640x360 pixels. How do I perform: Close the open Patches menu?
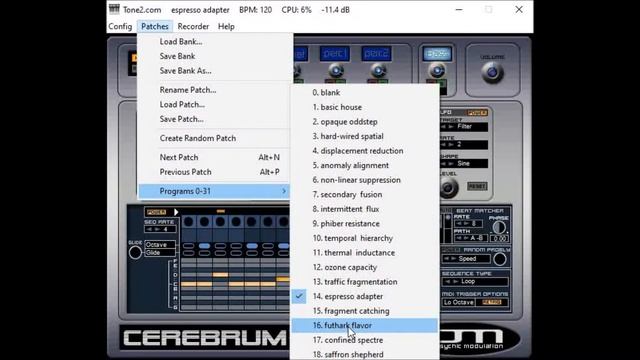(155, 27)
